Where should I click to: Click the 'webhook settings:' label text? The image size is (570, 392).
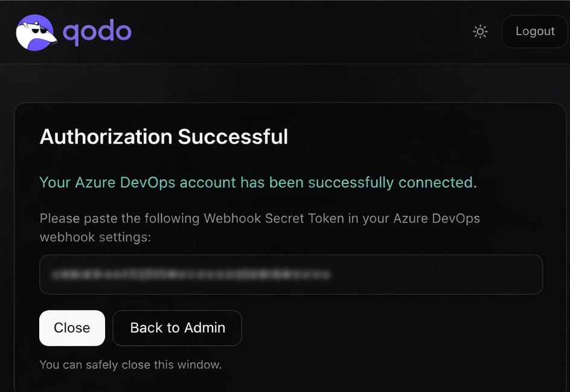tap(95, 237)
